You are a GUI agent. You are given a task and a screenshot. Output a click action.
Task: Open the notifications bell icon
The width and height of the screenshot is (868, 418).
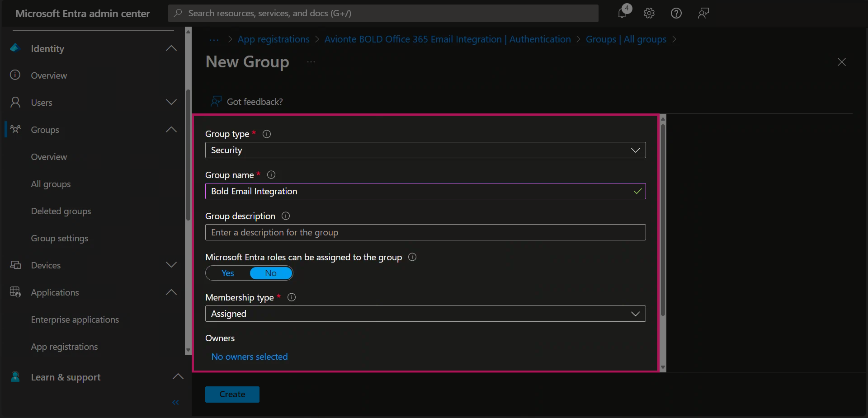point(623,13)
